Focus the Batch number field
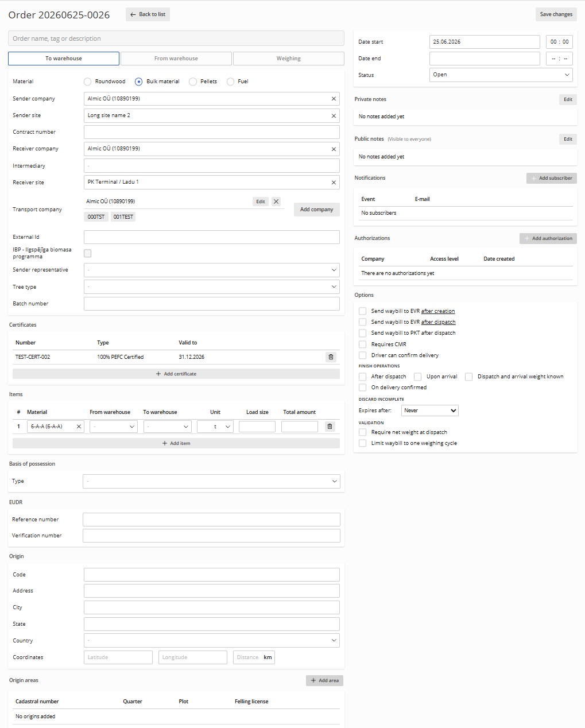Viewport: 585px width, 728px height. click(212, 304)
